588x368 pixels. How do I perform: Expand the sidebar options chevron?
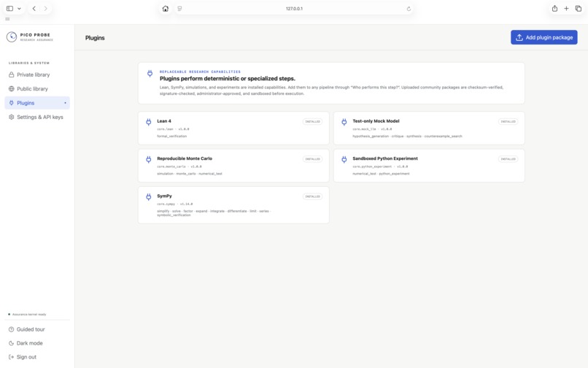[x=19, y=8]
